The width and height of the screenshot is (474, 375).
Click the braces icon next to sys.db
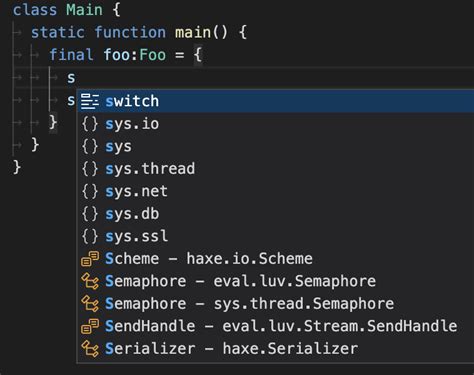90,214
